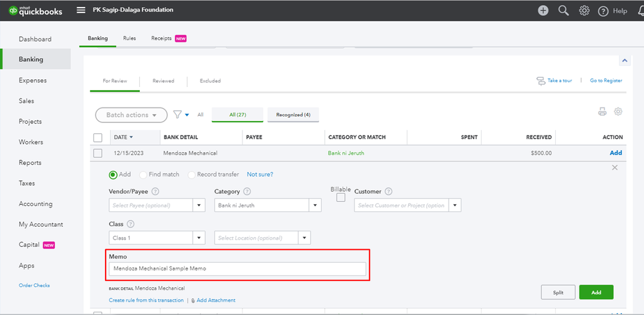Screen dimensions: 644x315
Task: Open Projects in the sidebar
Action: coord(30,121)
